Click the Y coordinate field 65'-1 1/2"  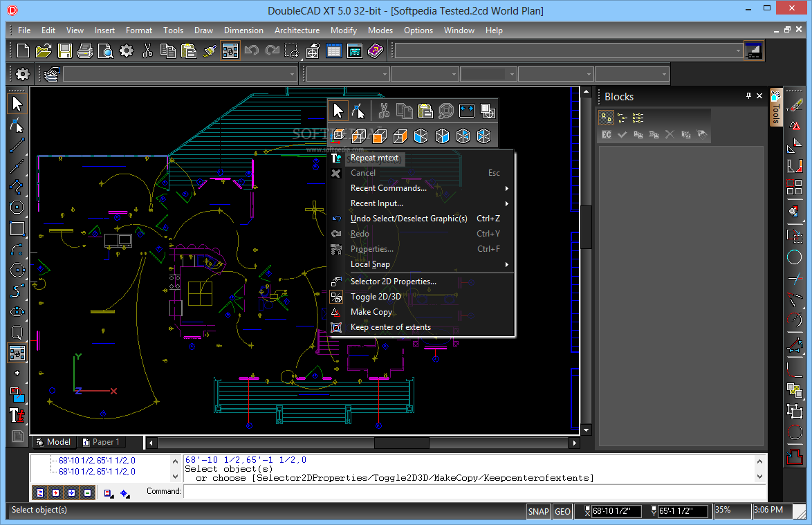682,511
